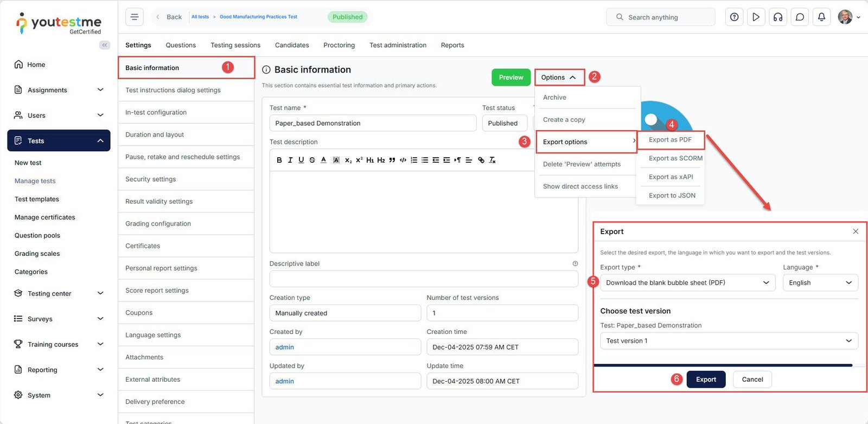Open the help question mark icon

click(x=734, y=17)
